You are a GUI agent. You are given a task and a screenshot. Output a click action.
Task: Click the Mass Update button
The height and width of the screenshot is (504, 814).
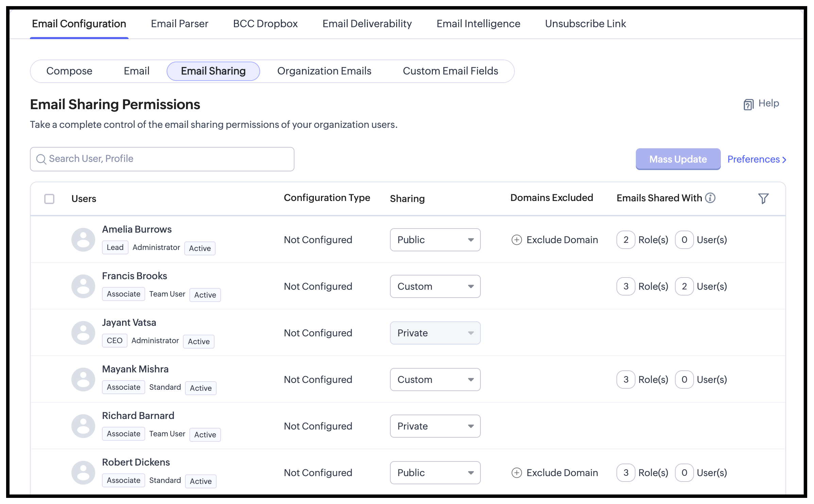coord(678,159)
